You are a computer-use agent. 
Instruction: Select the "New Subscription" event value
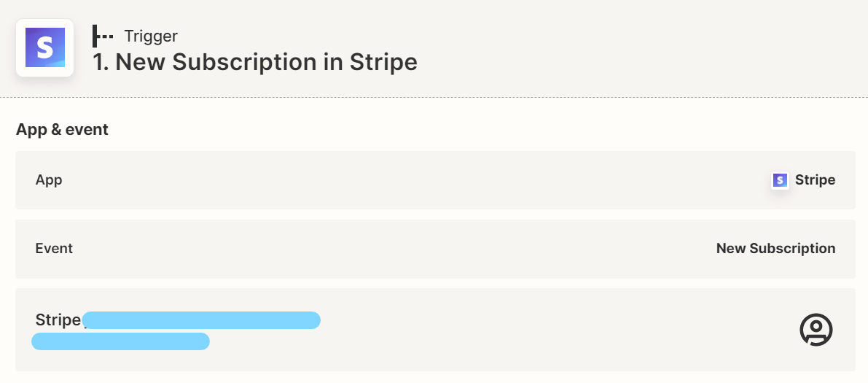(775, 248)
